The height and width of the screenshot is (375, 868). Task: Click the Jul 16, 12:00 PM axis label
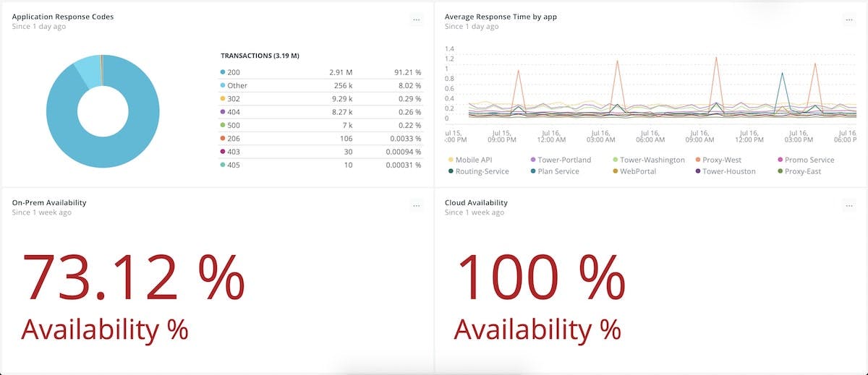[749, 137]
